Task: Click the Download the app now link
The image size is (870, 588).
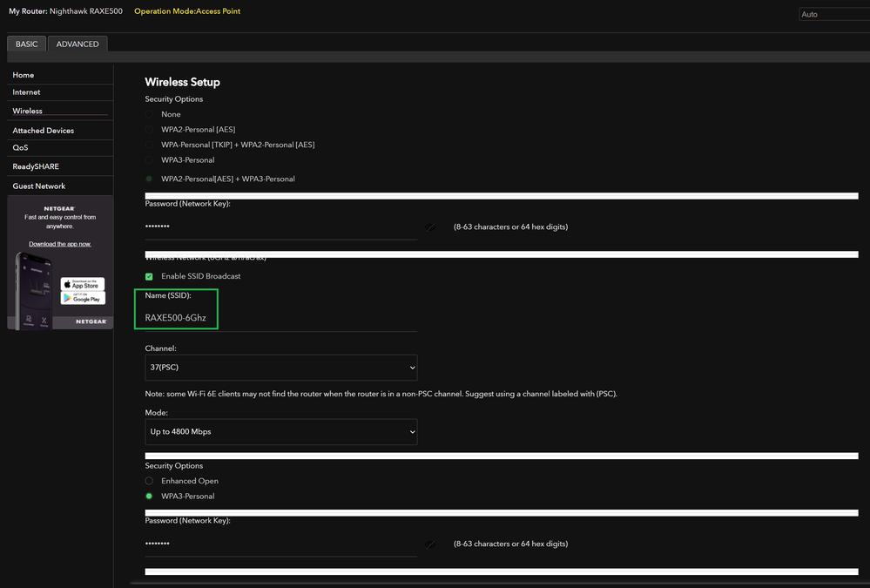Action: coord(58,243)
